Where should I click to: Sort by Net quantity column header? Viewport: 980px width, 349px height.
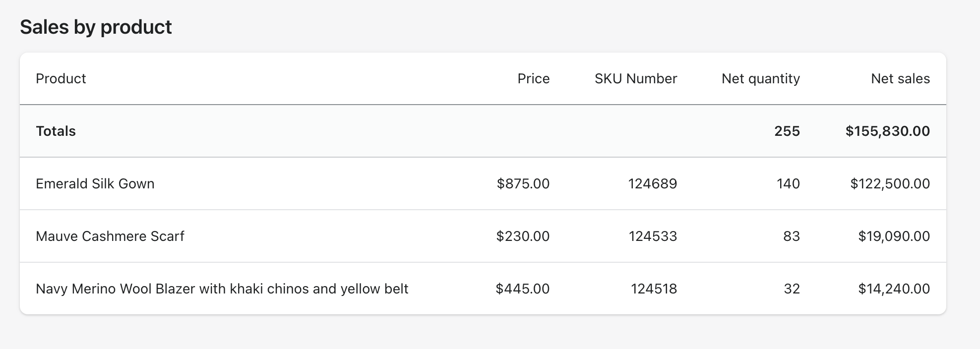click(x=760, y=79)
